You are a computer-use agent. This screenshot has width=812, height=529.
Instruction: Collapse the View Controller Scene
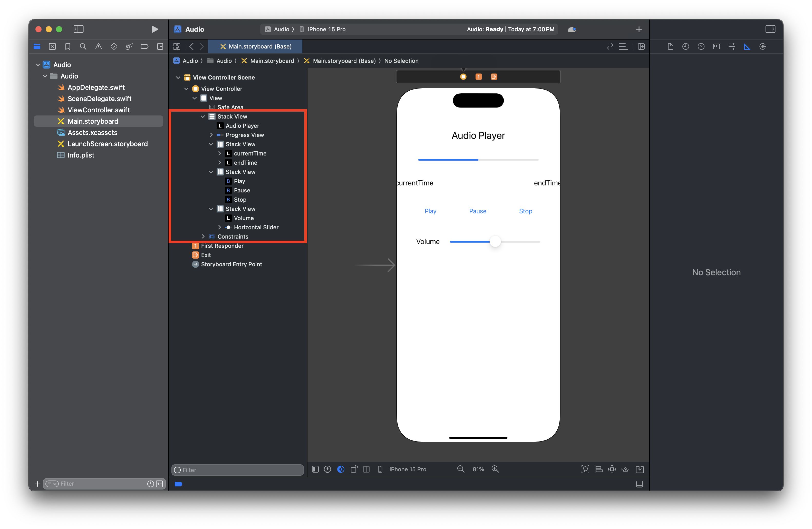[x=178, y=77]
